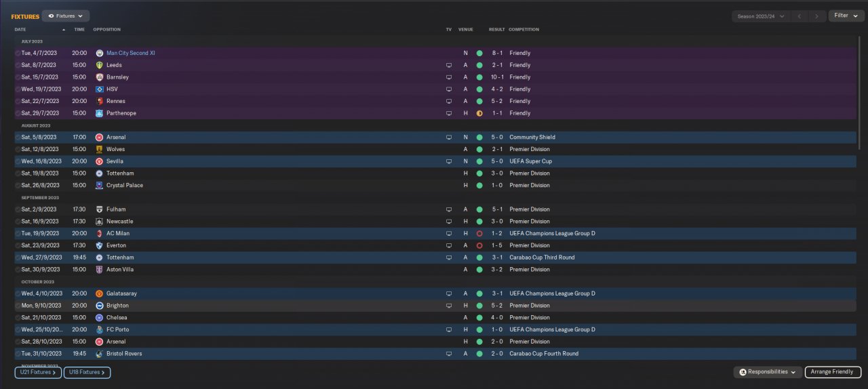Click the HSV club crest

tap(99, 89)
